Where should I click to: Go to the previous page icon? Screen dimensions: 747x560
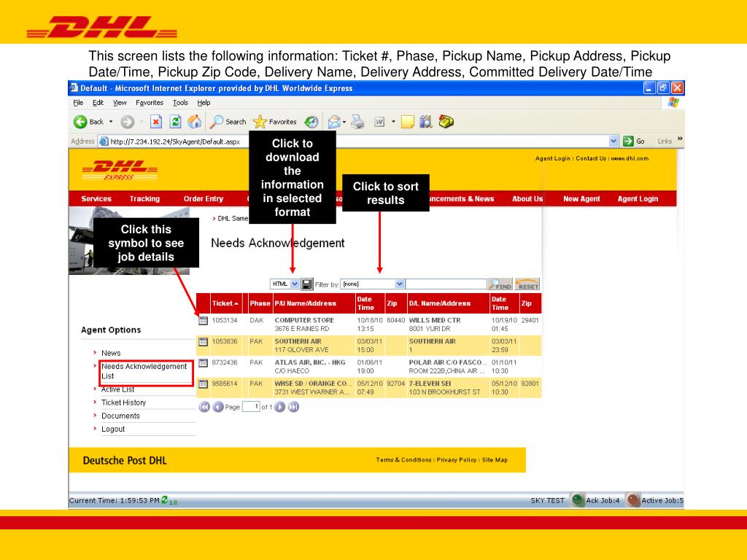point(217,407)
